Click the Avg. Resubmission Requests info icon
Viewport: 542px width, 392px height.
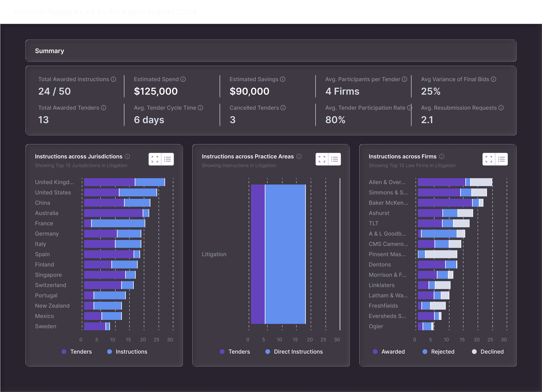501,108
